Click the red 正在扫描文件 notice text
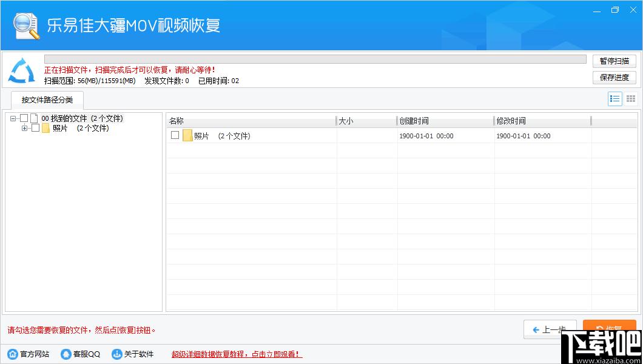The image size is (643, 364). coord(130,70)
